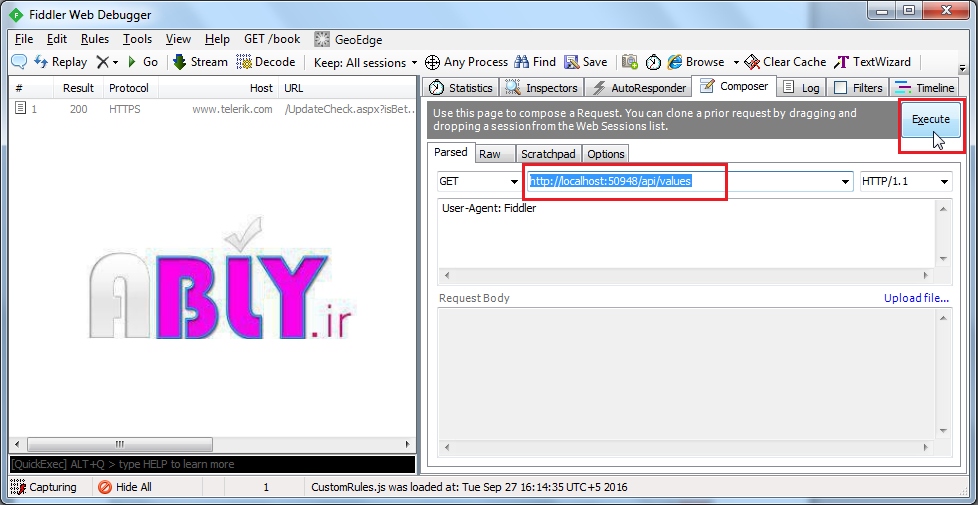The image size is (978, 505).
Task: Select the Composer tab
Action: click(734, 86)
